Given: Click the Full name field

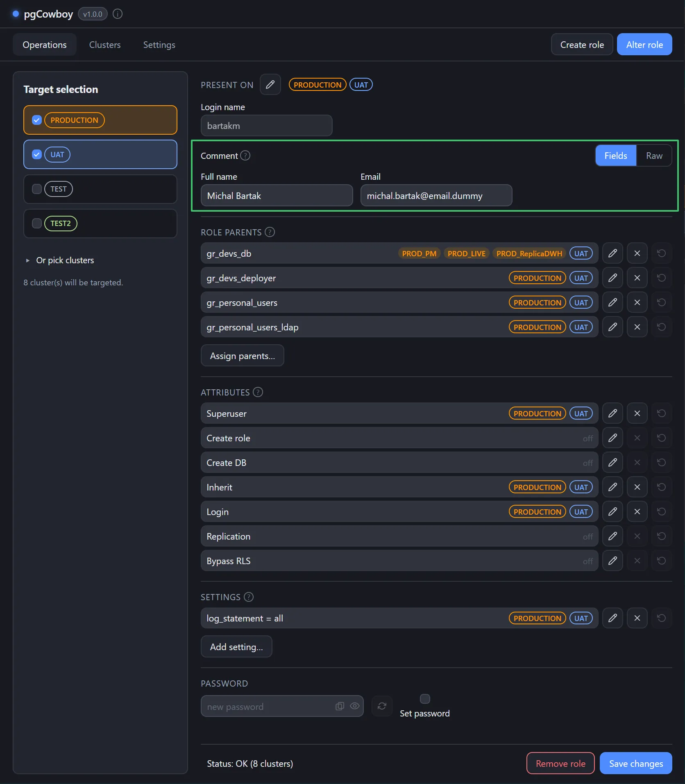Looking at the screenshot, I should click(277, 196).
